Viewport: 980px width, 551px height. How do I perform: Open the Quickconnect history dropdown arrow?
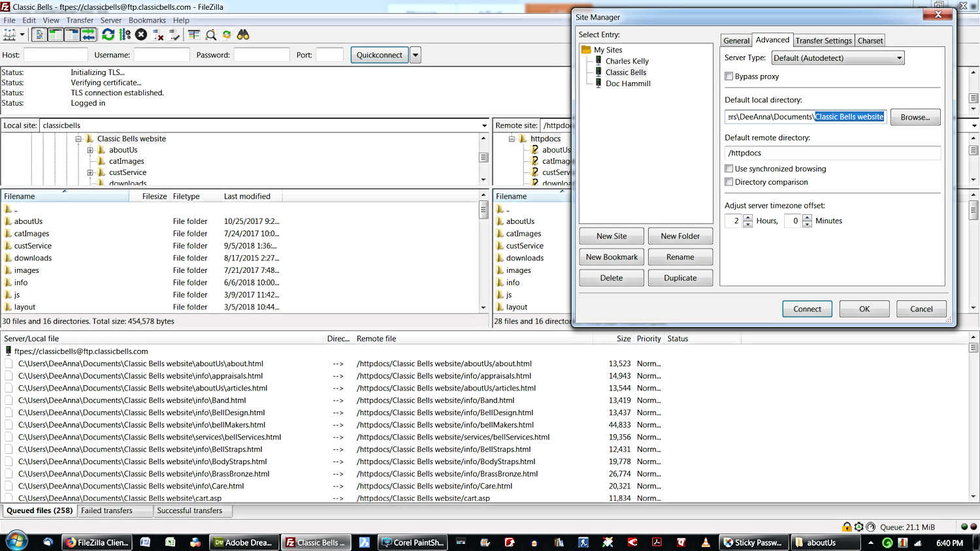[416, 55]
